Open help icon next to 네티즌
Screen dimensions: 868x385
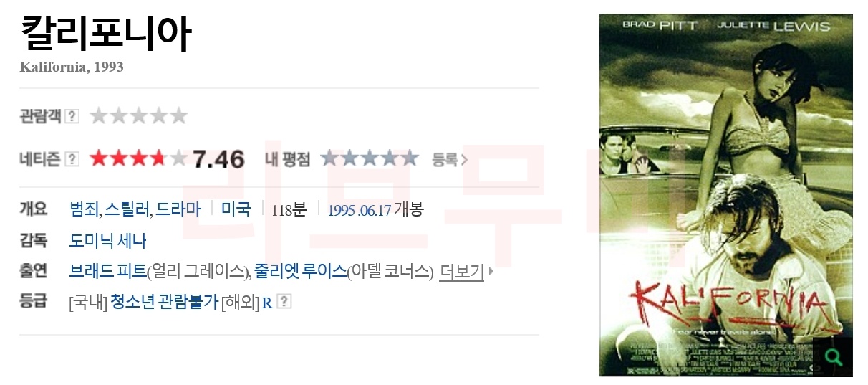(72, 159)
